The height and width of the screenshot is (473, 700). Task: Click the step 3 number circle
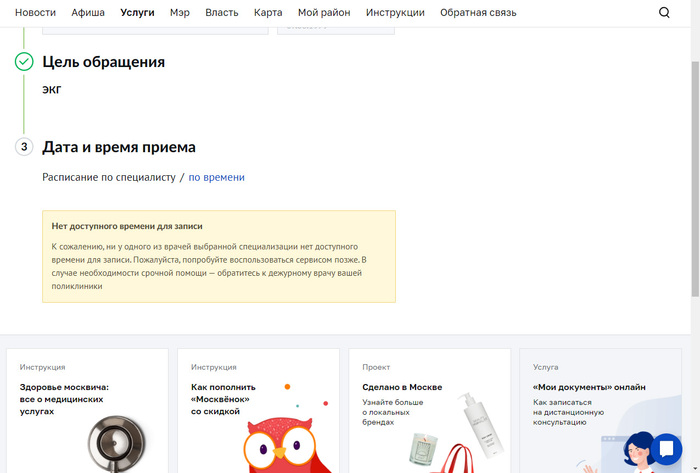24,147
